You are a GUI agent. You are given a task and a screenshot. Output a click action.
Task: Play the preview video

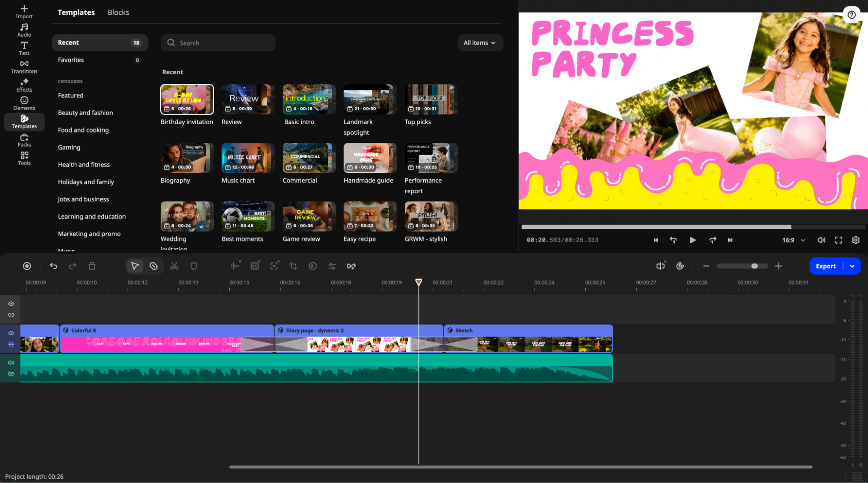pyautogui.click(x=693, y=240)
